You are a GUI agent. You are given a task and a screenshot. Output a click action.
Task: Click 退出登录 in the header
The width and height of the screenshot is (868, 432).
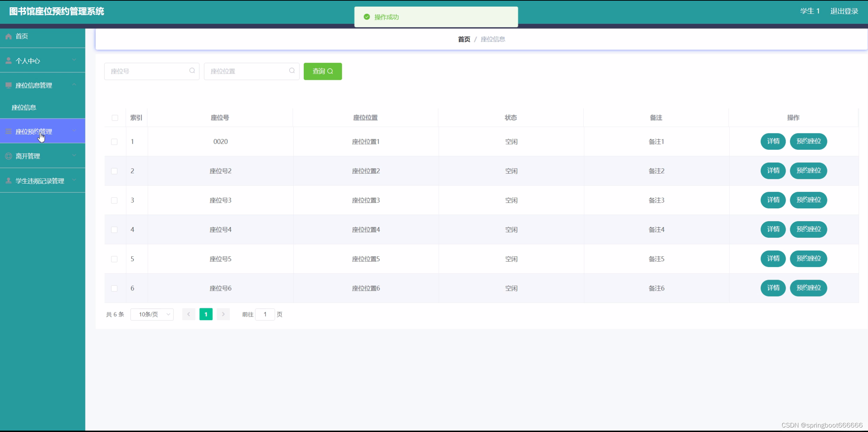click(x=844, y=11)
